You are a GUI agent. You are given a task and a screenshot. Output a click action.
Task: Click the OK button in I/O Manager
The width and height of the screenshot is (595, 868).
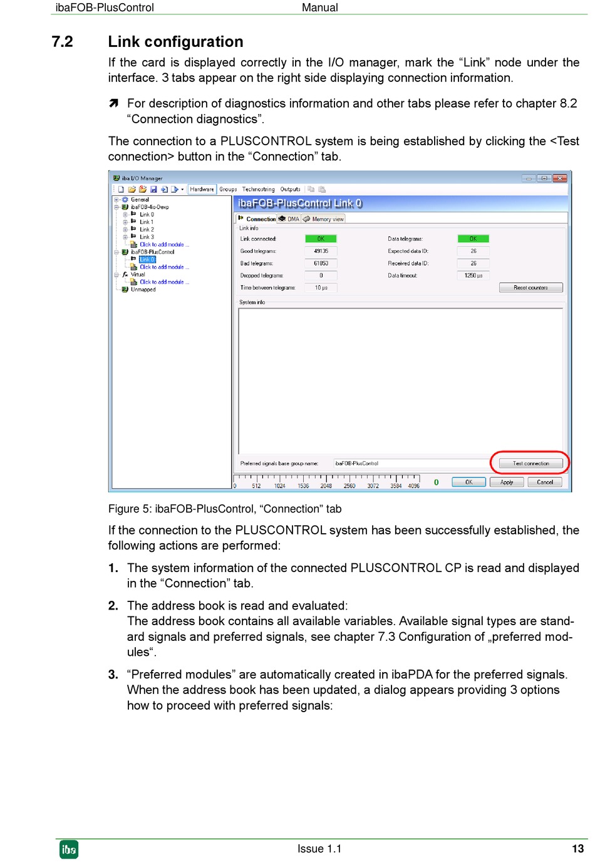468,483
